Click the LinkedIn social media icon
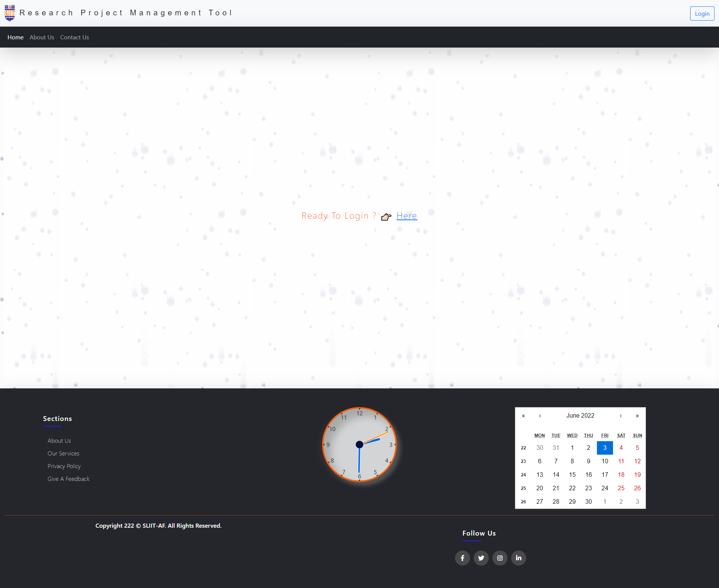719x588 pixels. (518, 558)
